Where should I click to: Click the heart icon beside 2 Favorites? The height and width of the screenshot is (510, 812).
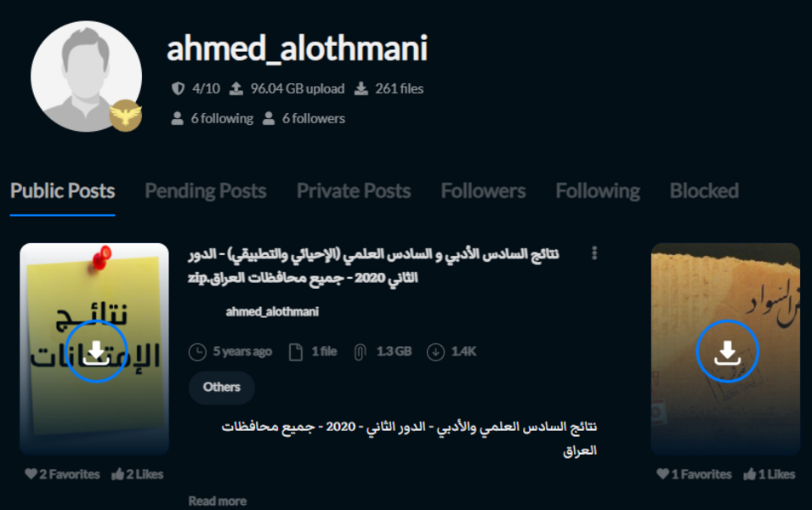(31, 473)
